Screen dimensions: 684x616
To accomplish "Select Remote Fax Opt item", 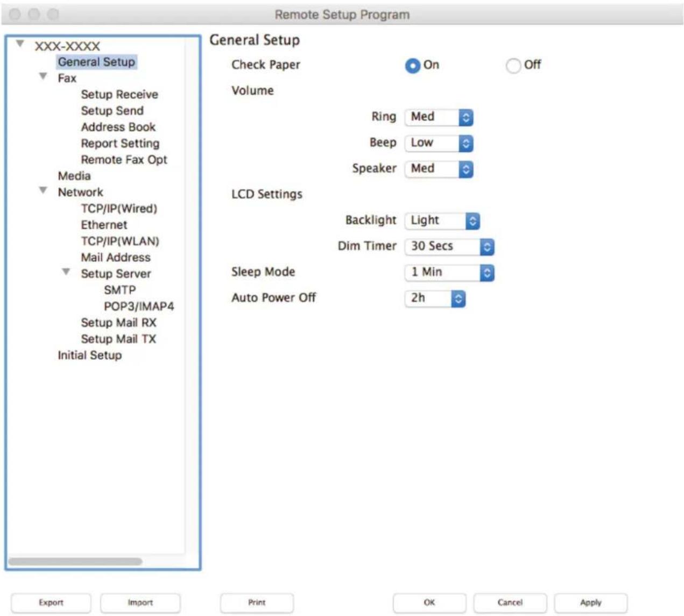I will [124, 160].
